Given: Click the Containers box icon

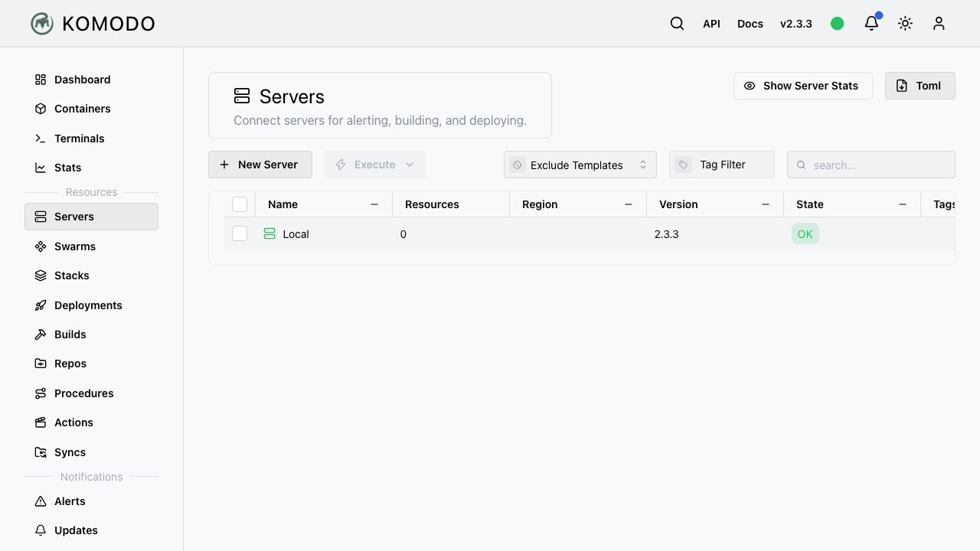Looking at the screenshot, I should click(x=41, y=109).
